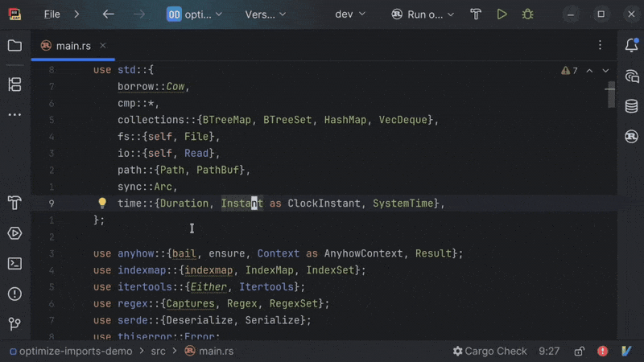Click 'Itertools' in itertools import line
This screenshot has height=362, width=644.
click(x=266, y=287)
